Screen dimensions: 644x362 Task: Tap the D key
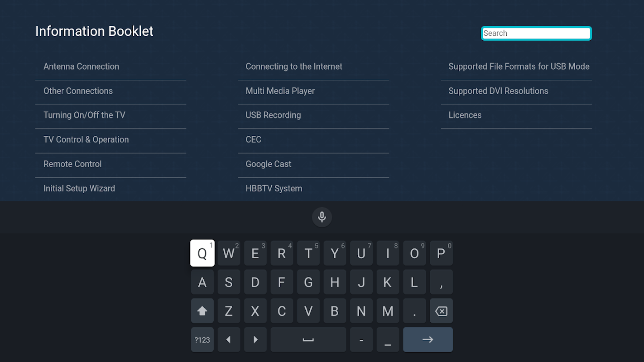255,282
